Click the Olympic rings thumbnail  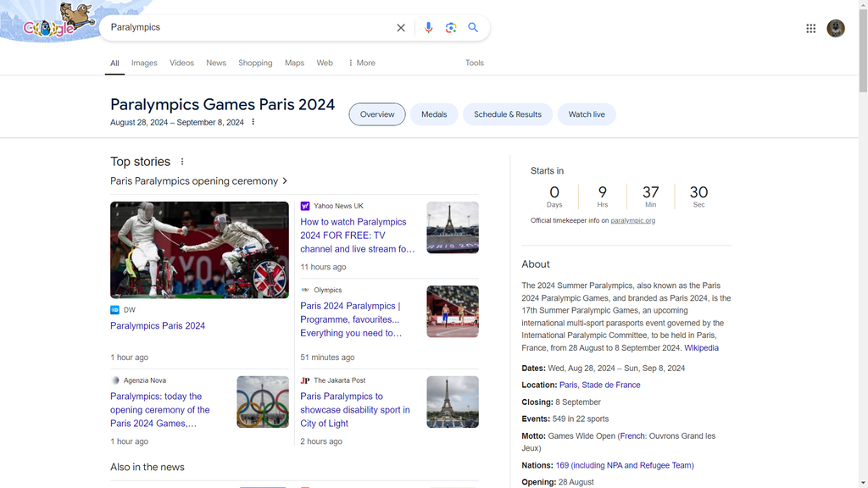[x=263, y=402]
